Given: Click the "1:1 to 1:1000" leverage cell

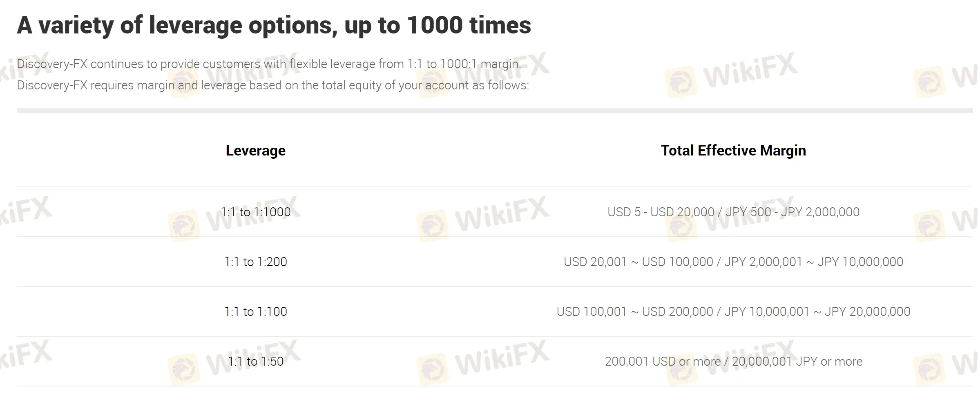Looking at the screenshot, I should [255, 212].
